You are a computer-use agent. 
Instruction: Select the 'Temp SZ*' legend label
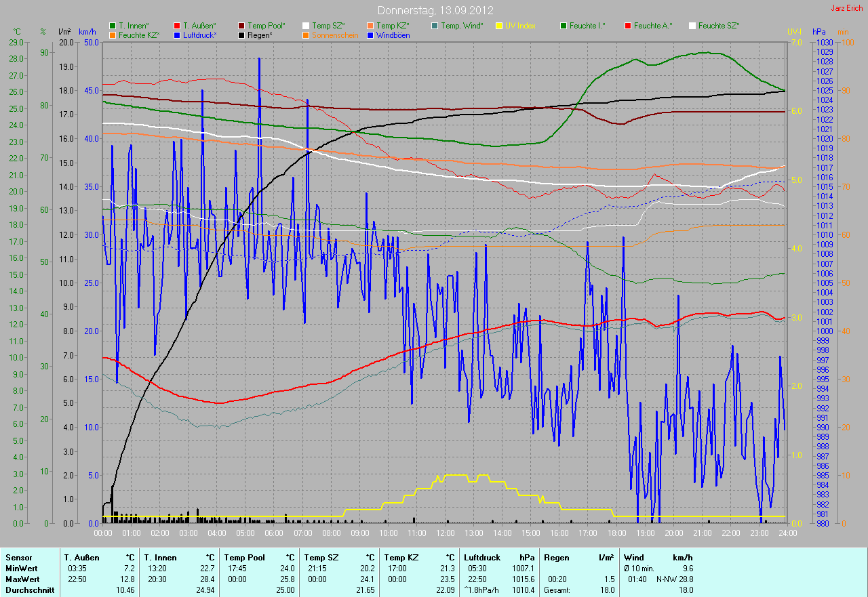coord(328,26)
